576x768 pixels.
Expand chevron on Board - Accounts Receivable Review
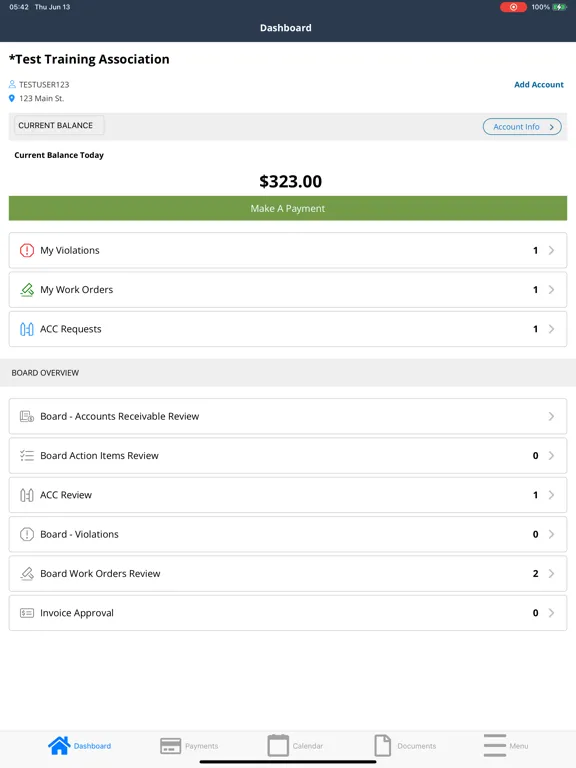(551, 416)
